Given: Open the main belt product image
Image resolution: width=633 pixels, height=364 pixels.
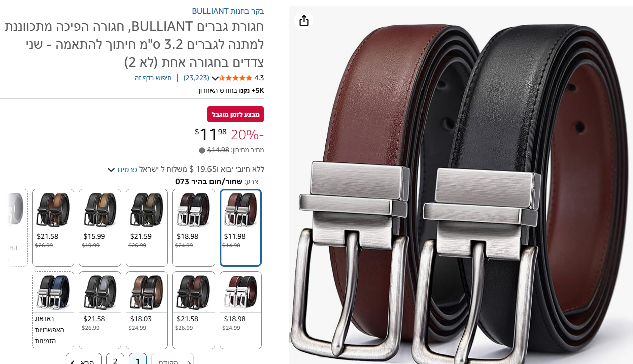Looking at the screenshot, I should 461,185.
